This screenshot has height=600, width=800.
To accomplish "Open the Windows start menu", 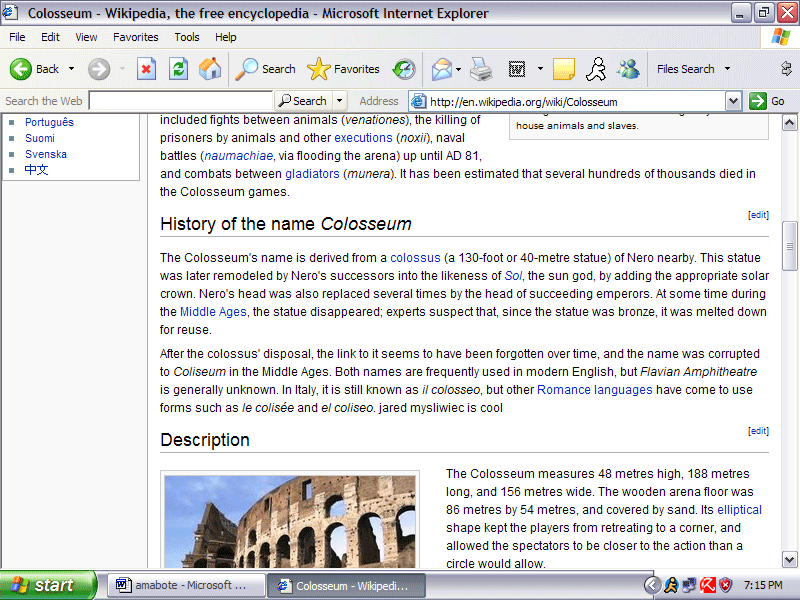I will (48, 585).
